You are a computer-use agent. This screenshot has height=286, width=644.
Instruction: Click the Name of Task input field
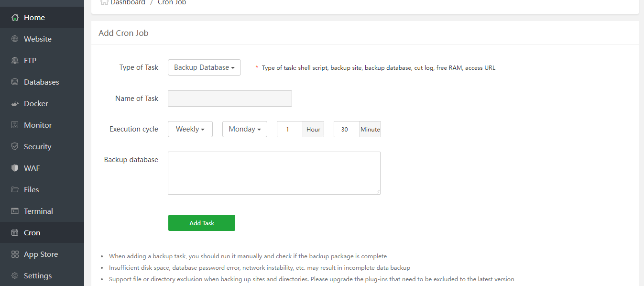229,98
